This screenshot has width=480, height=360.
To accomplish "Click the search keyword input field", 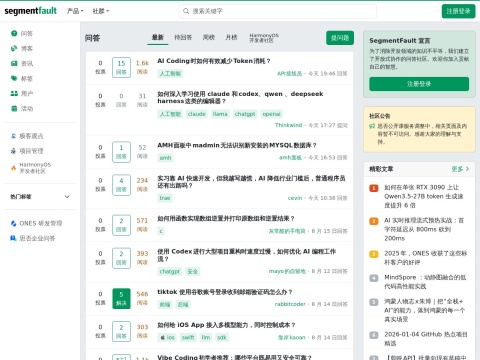I will pos(278,11).
